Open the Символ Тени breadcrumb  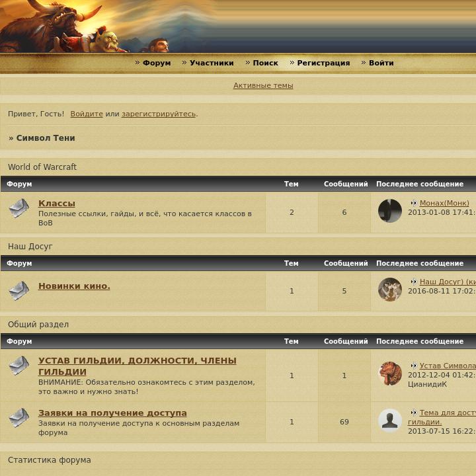tap(46, 138)
